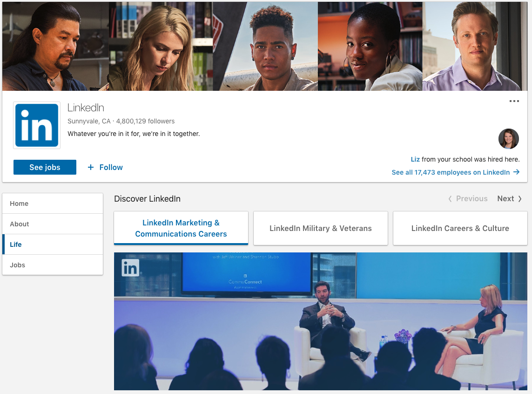Open the About sidebar tab
The width and height of the screenshot is (532, 394).
pos(53,224)
